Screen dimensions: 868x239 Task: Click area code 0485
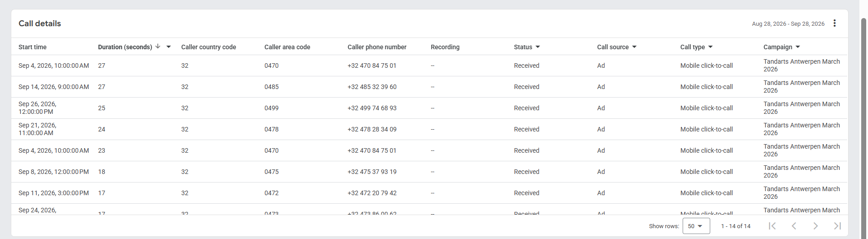[272, 87]
